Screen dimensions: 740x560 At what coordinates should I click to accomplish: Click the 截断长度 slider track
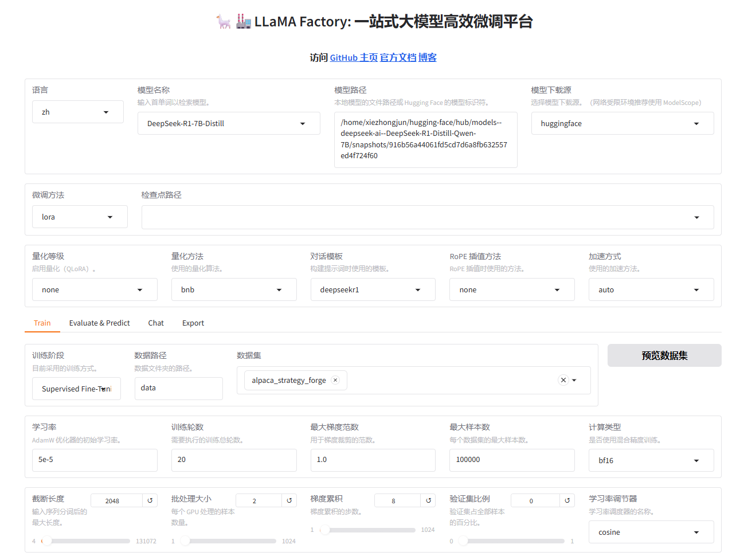(86, 541)
